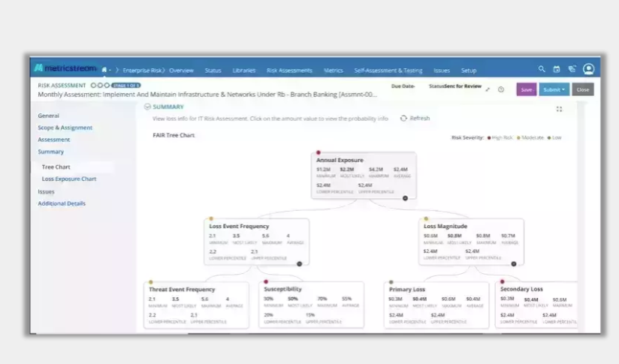Click Annual Exposure $1.2M minimum value
This screenshot has width=619, height=364.
click(323, 169)
